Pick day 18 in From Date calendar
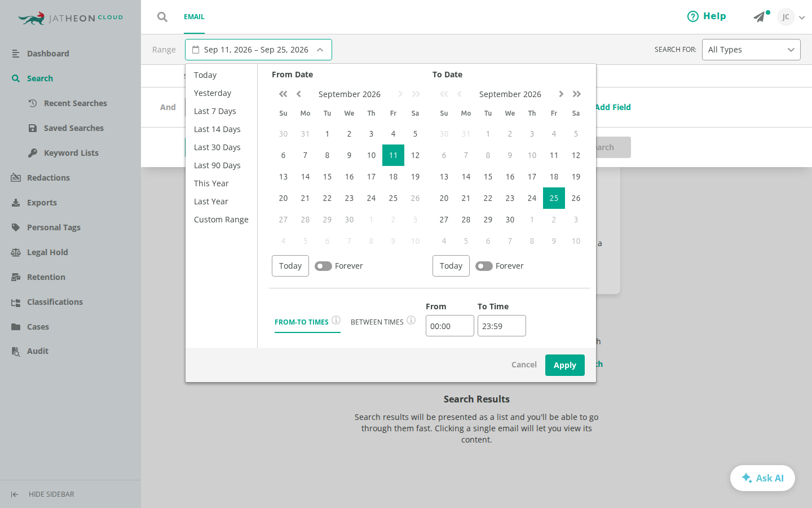 393,177
